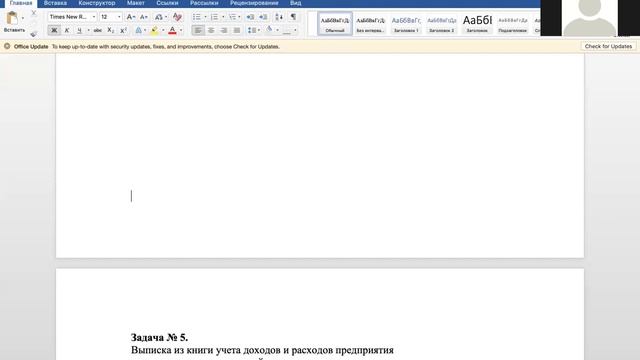Align text right
Viewport: 640px width, 360px height.
[224, 30]
